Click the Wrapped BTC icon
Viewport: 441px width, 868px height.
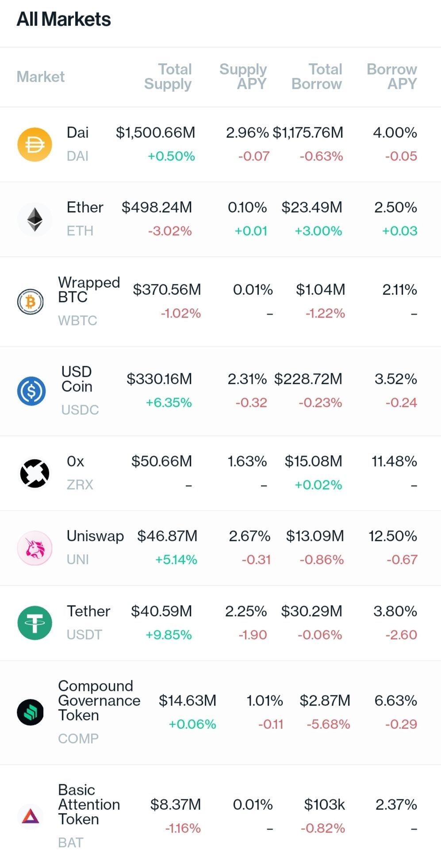pyautogui.click(x=30, y=302)
